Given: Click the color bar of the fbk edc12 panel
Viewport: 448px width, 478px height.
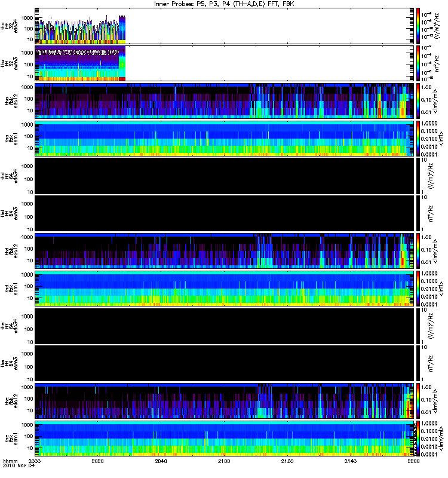Looking at the screenshot, I should [x=418, y=401].
